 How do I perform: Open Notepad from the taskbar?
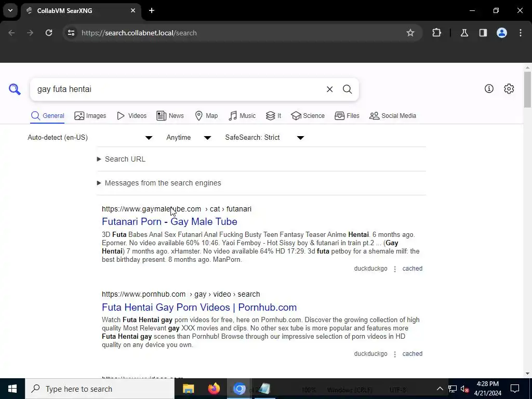(264, 389)
